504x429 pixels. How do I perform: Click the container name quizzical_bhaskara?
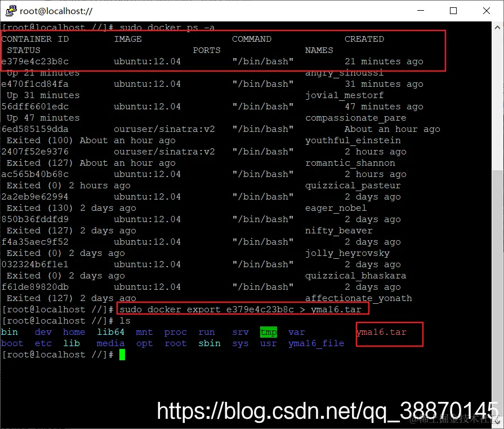click(x=355, y=276)
